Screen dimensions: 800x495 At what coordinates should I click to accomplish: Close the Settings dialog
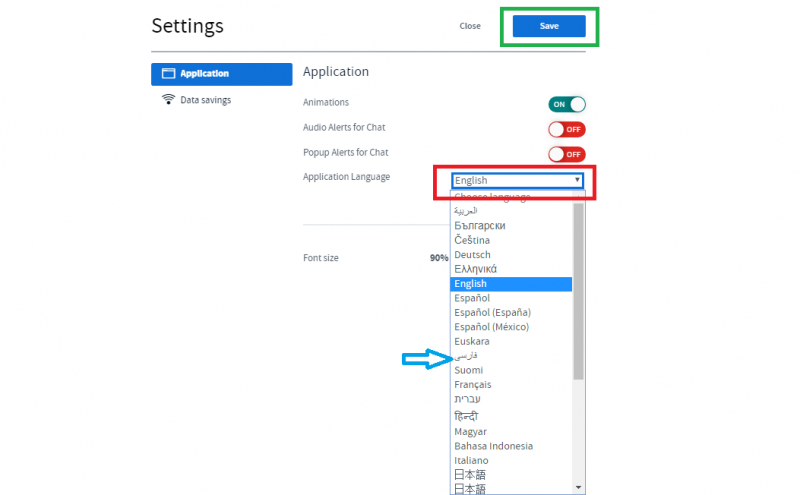[470, 27]
